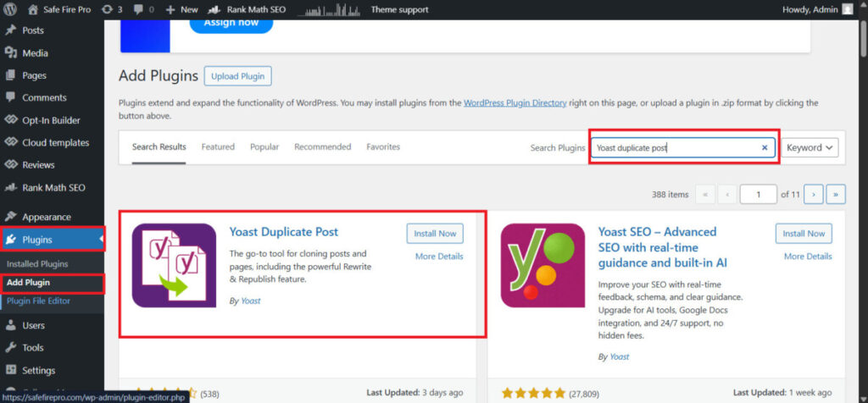Open the Yoast author link under Yoast SEO
Viewport: 868px width, 403px height.
click(620, 357)
